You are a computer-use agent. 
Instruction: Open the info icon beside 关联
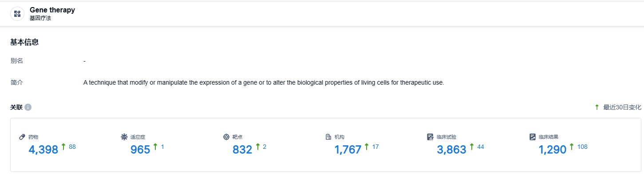[x=28, y=107]
